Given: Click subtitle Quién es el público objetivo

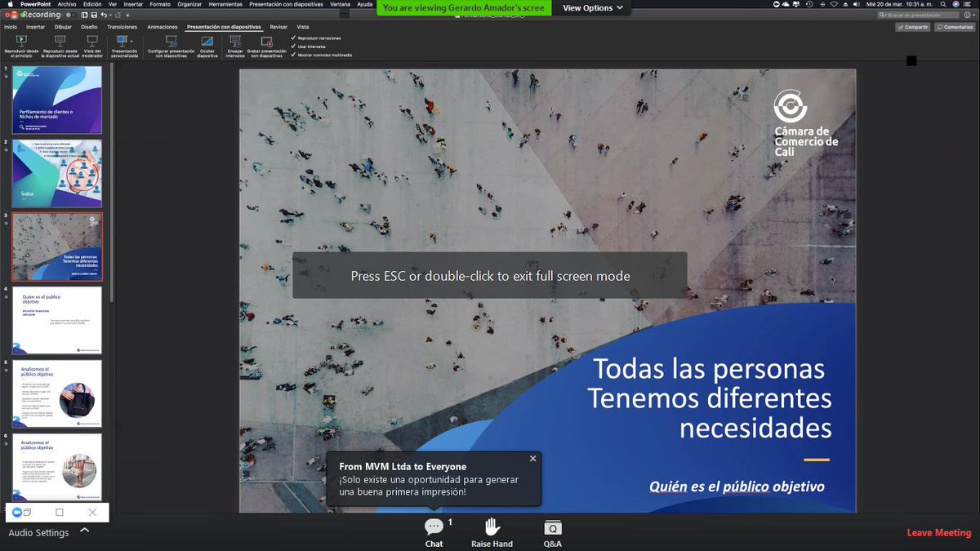Looking at the screenshot, I should tap(737, 487).
